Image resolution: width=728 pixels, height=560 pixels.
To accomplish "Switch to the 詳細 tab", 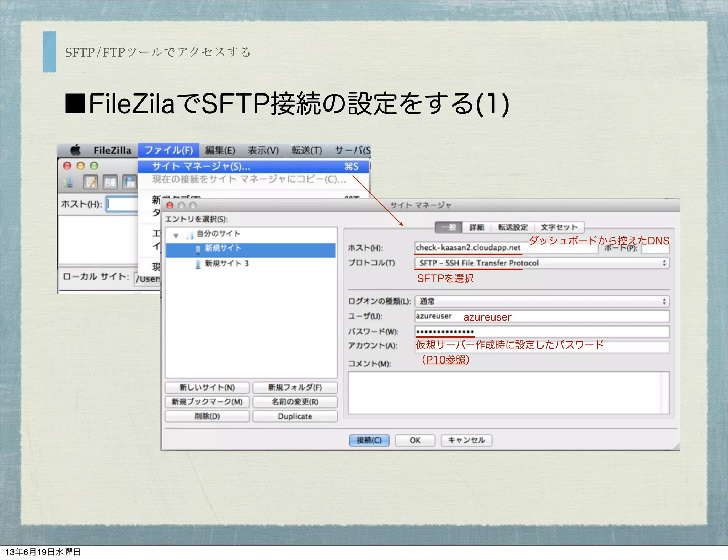I will pos(477,227).
